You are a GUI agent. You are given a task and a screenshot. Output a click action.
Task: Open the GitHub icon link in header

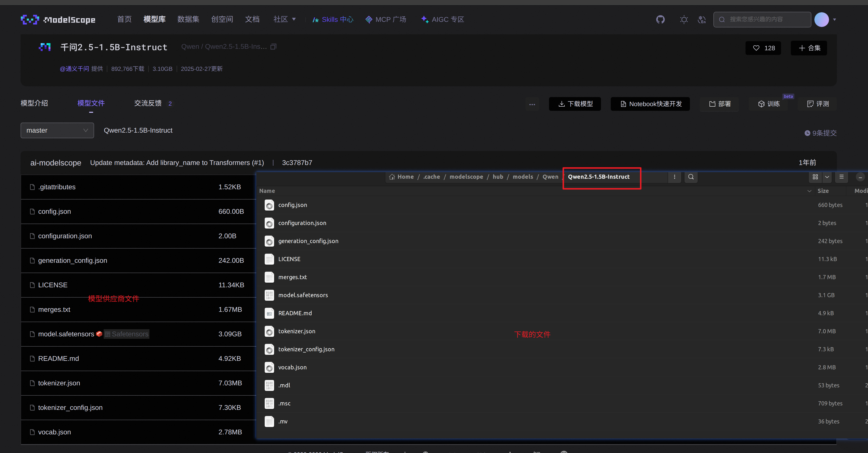pos(660,20)
